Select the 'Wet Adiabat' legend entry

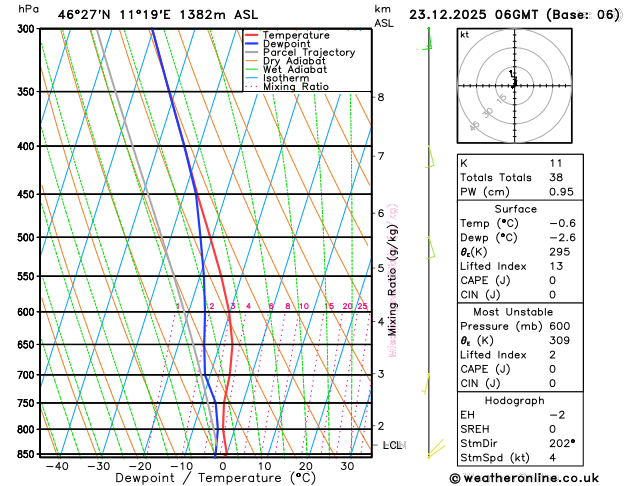[x=295, y=69]
